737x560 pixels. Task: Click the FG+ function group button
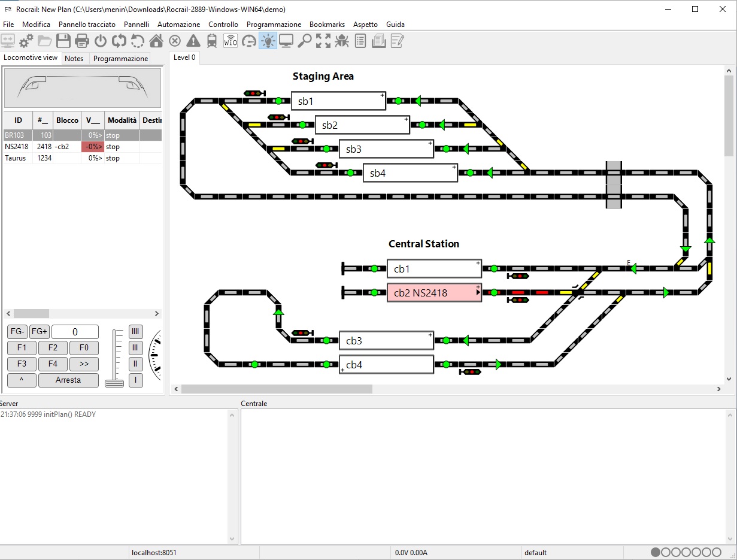(x=40, y=332)
